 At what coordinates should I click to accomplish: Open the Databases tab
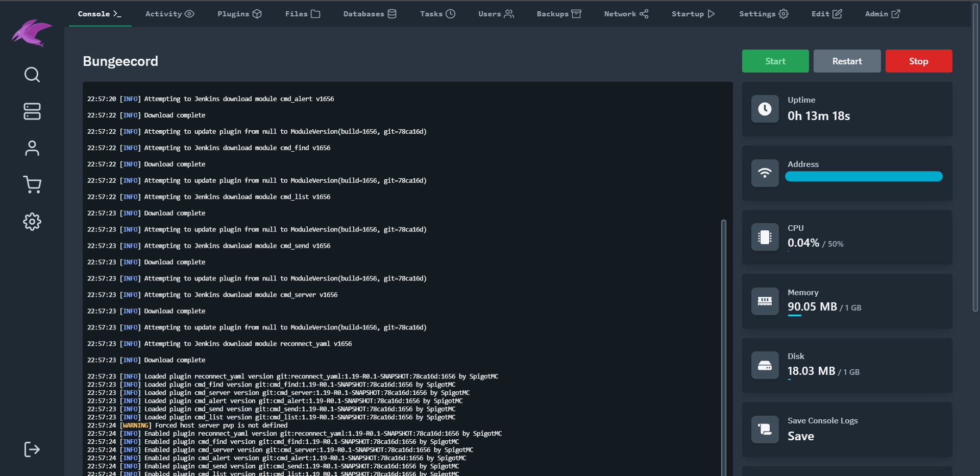(369, 14)
